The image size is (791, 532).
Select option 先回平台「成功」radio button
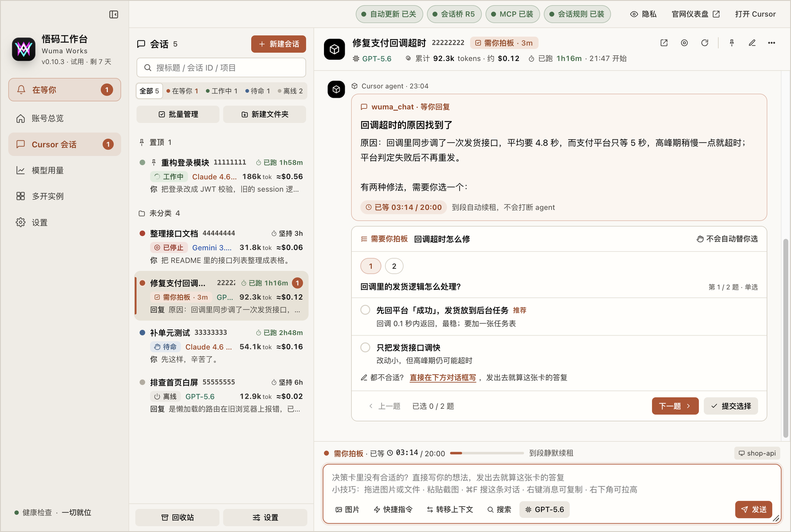pos(365,310)
